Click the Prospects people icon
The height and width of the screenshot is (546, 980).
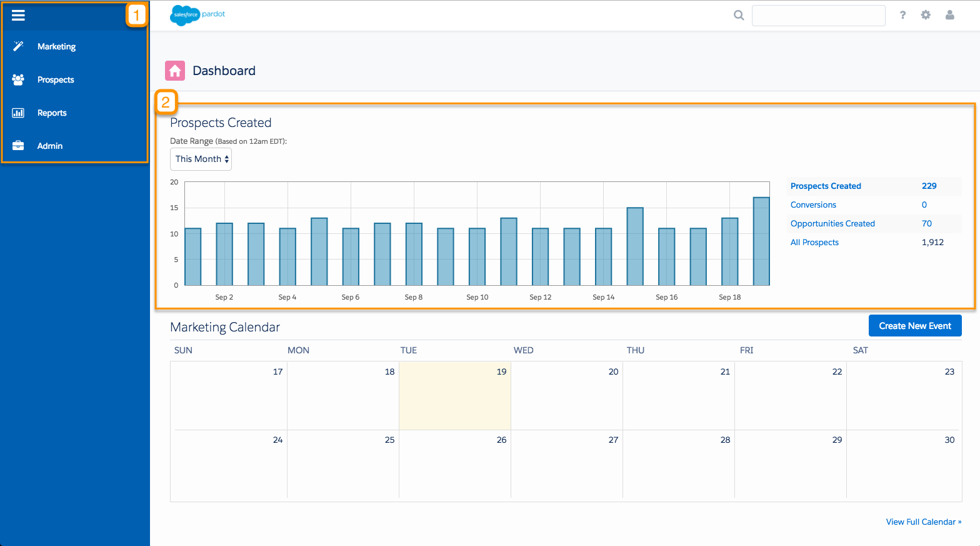click(18, 79)
